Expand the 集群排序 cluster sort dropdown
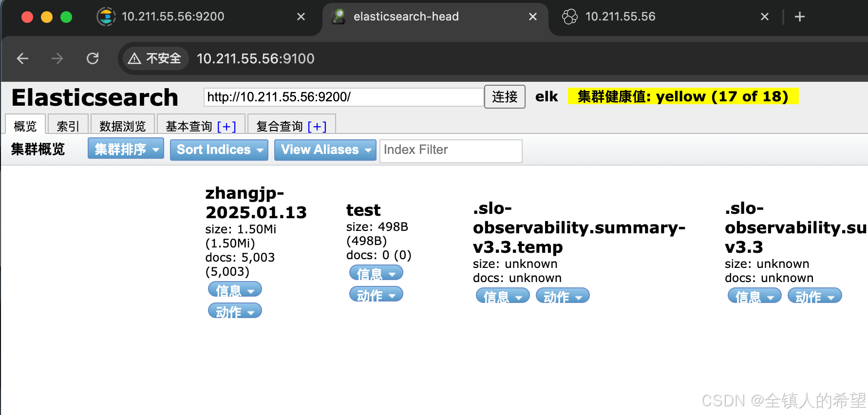868x415 pixels. (x=126, y=149)
